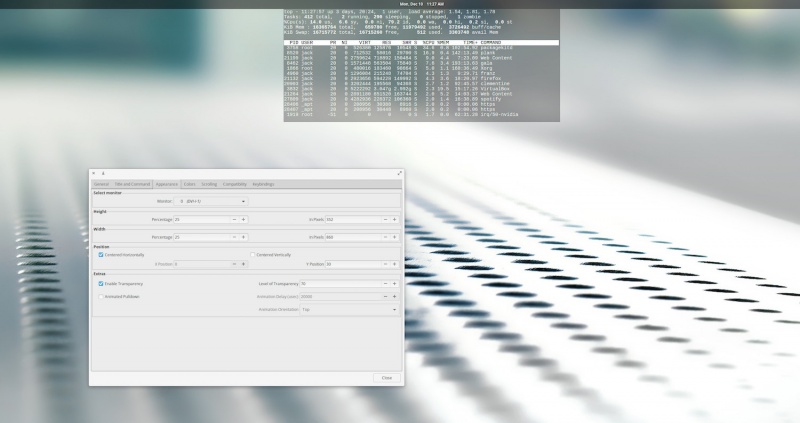Viewport: 800px width, 423px height.
Task: Switch to the General tab
Action: (101, 184)
